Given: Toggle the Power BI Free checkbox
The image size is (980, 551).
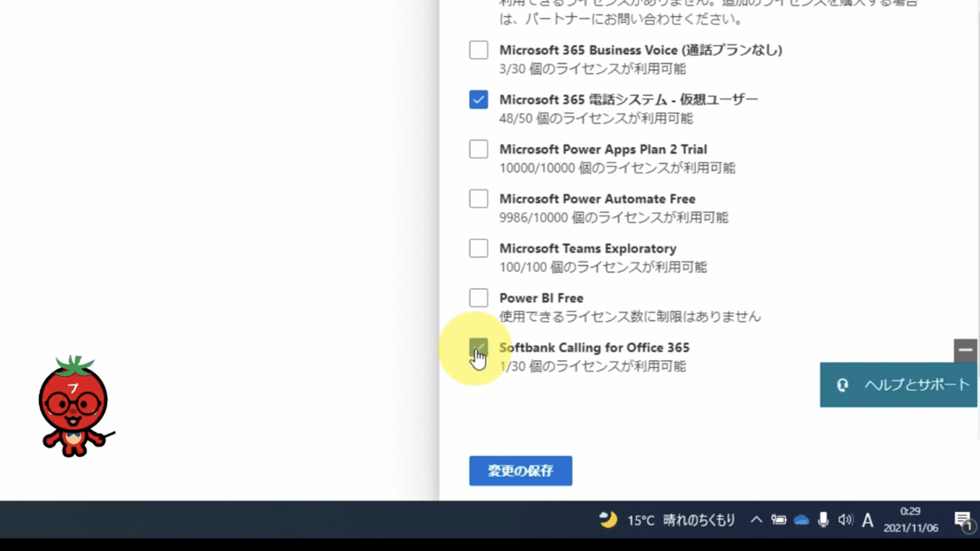Looking at the screenshot, I should 479,298.
